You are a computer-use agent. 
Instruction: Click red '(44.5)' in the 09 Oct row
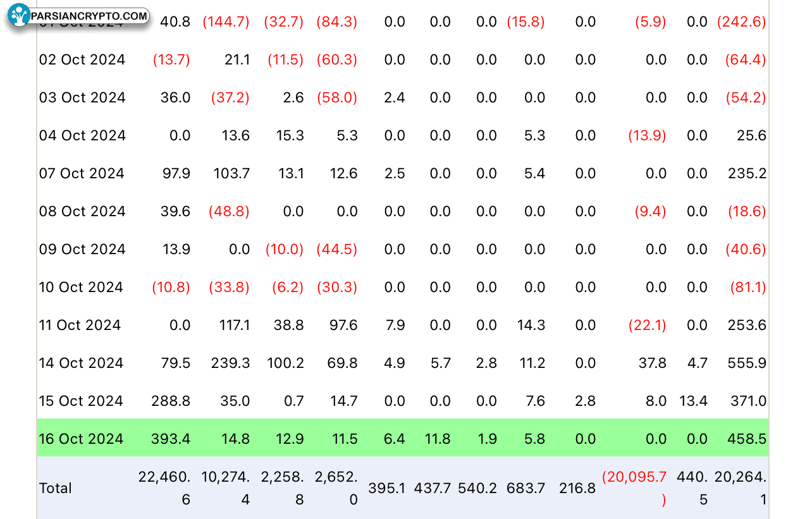tap(337, 249)
